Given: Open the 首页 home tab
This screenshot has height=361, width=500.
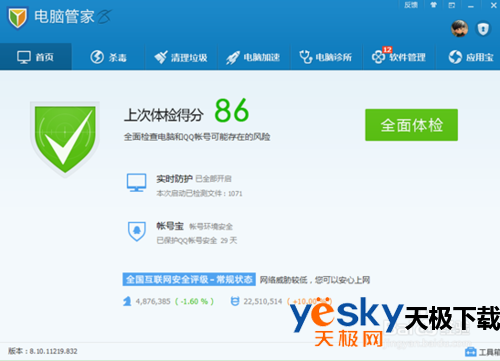Looking at the screenshot, I should click(x=36, y=57).
